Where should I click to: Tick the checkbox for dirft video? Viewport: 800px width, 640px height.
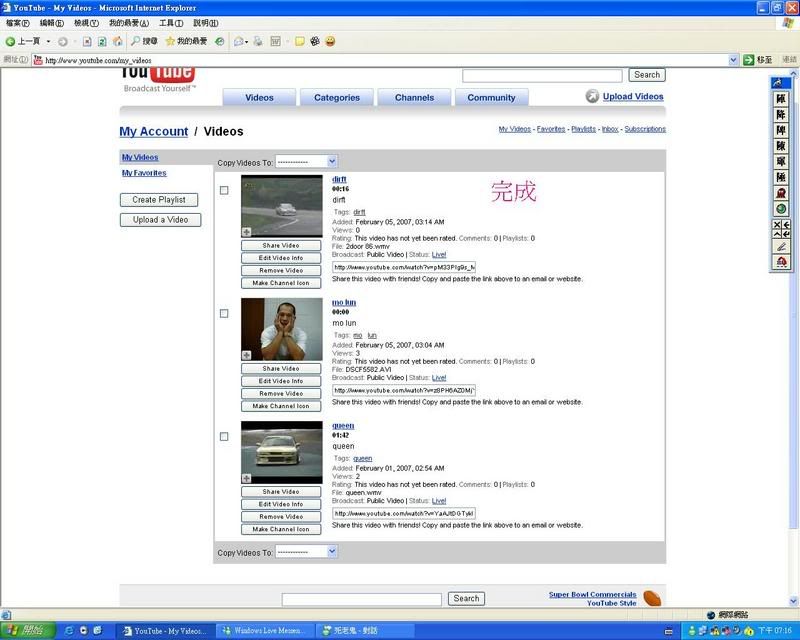click(x=224, y=190)
